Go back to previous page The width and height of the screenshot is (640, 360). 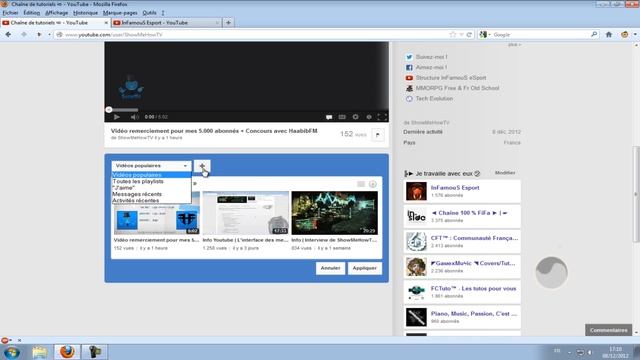[x=8, y=35]
